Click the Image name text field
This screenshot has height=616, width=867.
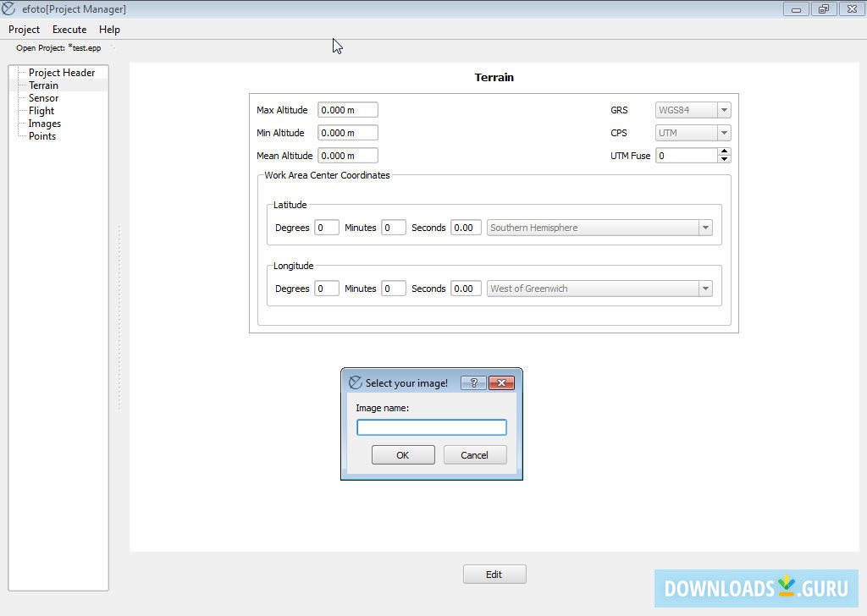pyautogui.click(x=431, y=427)
